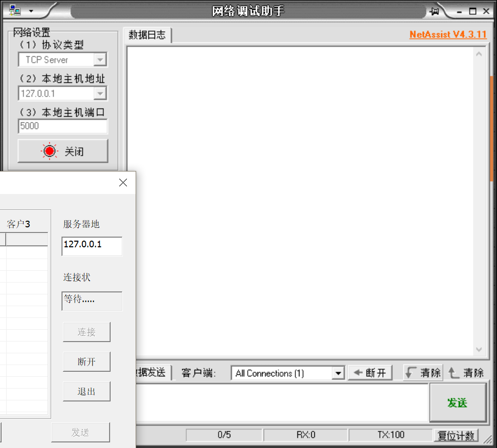Image resolution: width=497 pixels, height=448 pixels.
Task: Click the green 发送 button in NetAssist
Action: (458, 402)
